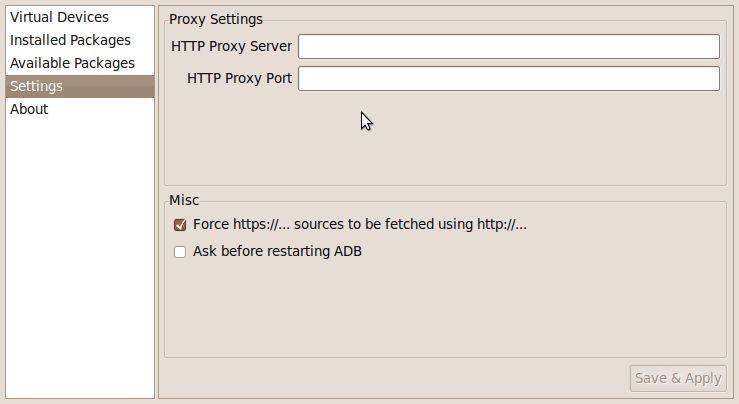The image size is (739, 404).
Task: Select the Settings sidebar entry
Action: tap(36, 86)
